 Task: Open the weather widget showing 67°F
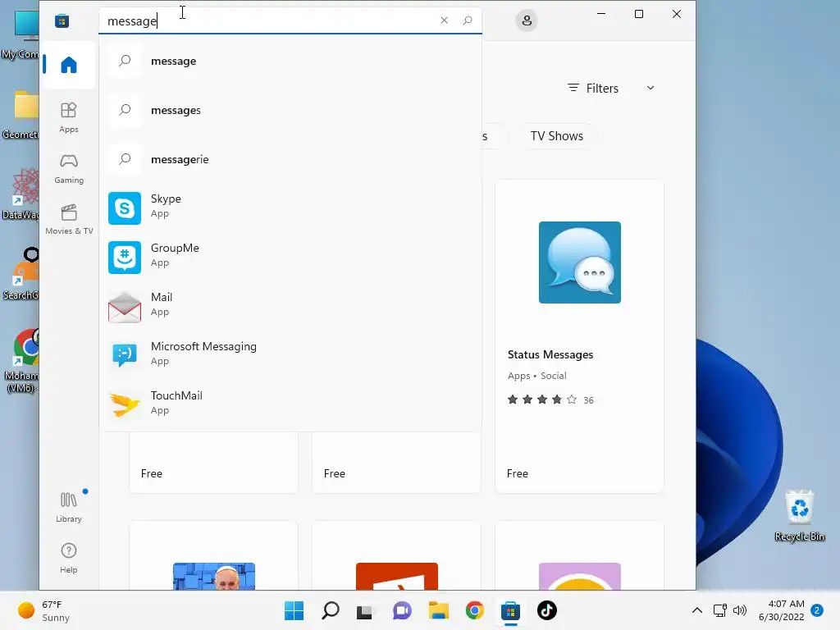tap(45, 610)
